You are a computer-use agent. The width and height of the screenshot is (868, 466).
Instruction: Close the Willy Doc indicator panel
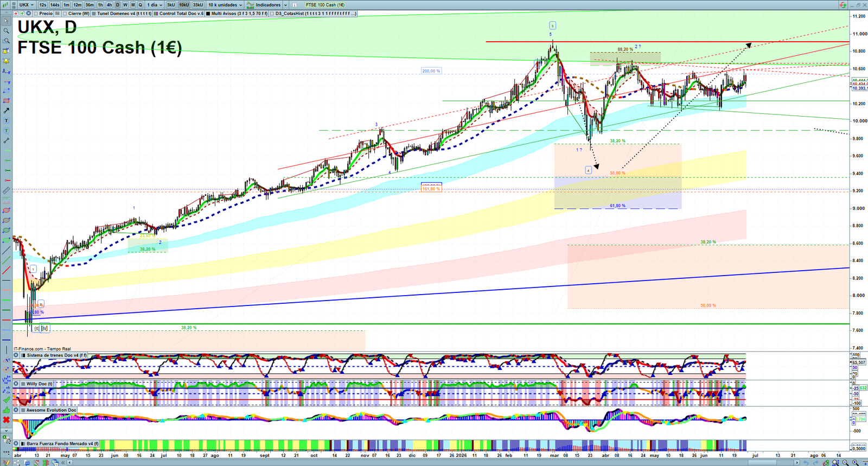click(x=16, y=384)
